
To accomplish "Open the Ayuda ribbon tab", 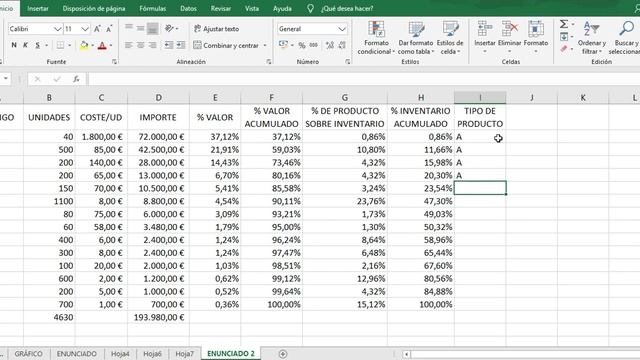I will [x=282, y=8].
